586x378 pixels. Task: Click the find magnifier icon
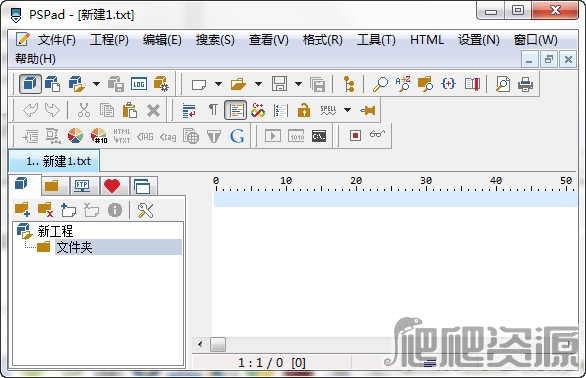click(x=380, y=84)
